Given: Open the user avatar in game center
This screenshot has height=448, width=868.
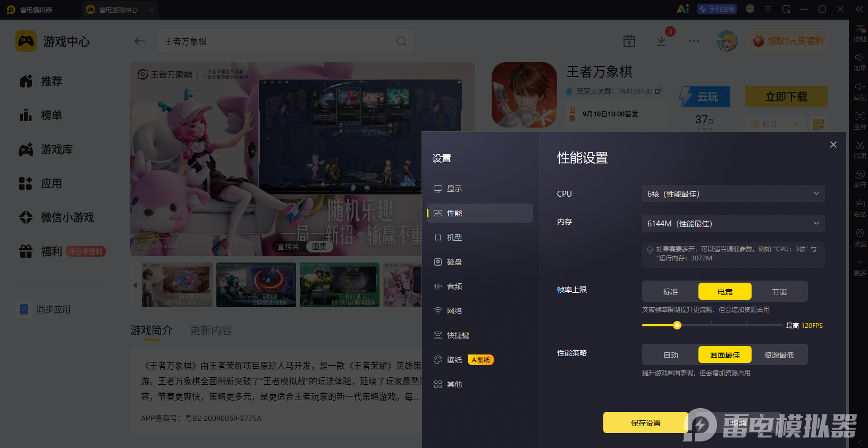Looking at the screenshot, I should 727,41.
